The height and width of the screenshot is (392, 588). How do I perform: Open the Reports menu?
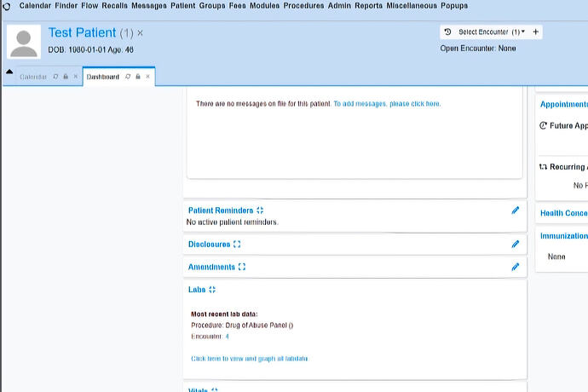[369, 6]
